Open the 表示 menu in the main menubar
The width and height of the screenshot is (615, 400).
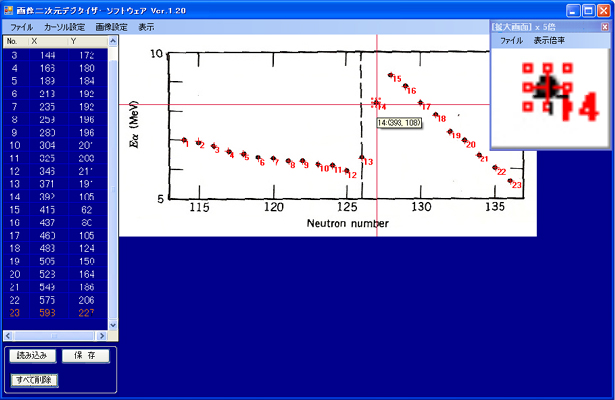pos(146,27)
